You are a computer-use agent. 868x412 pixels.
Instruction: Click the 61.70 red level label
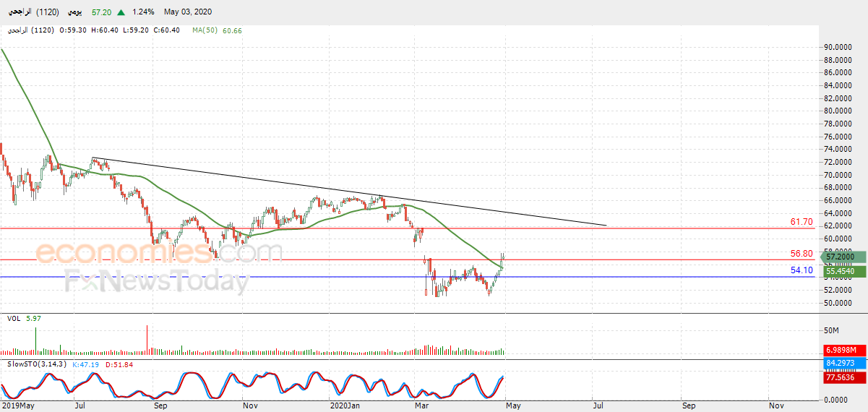(802, 222)
